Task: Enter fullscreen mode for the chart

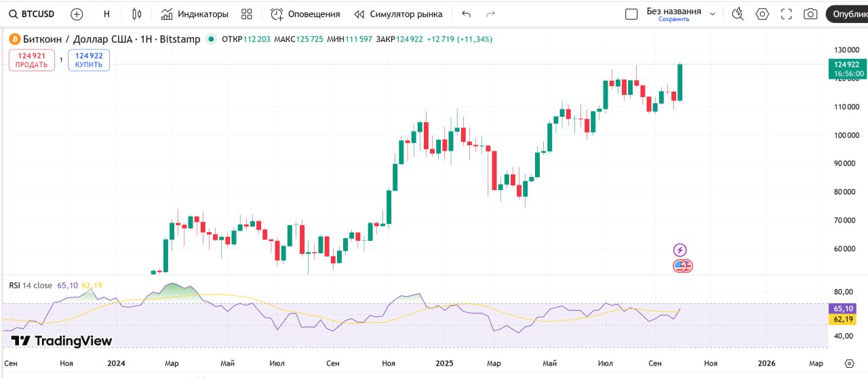Action: pos(787,14)
